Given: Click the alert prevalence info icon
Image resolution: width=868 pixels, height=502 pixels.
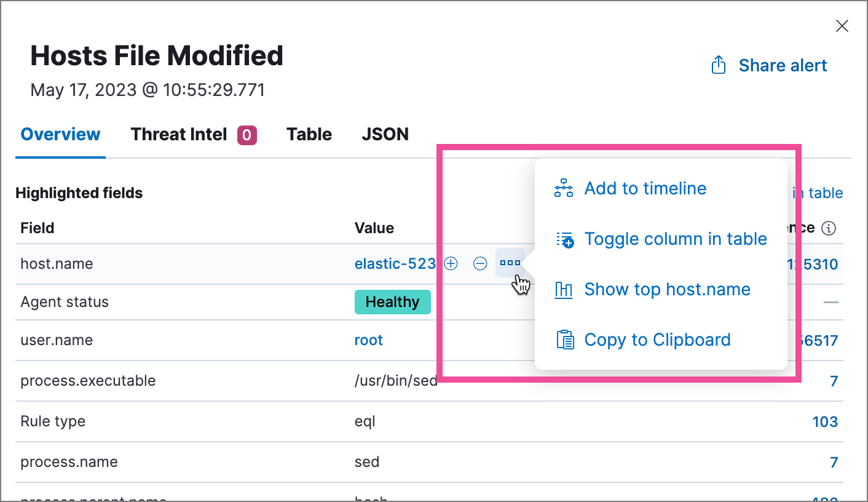Looking at the screenshot, I should pos(829,228).
